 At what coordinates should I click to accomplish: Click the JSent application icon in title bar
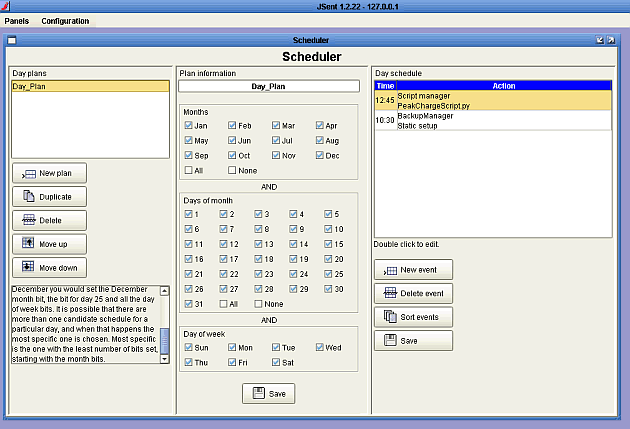click(5, 6)
